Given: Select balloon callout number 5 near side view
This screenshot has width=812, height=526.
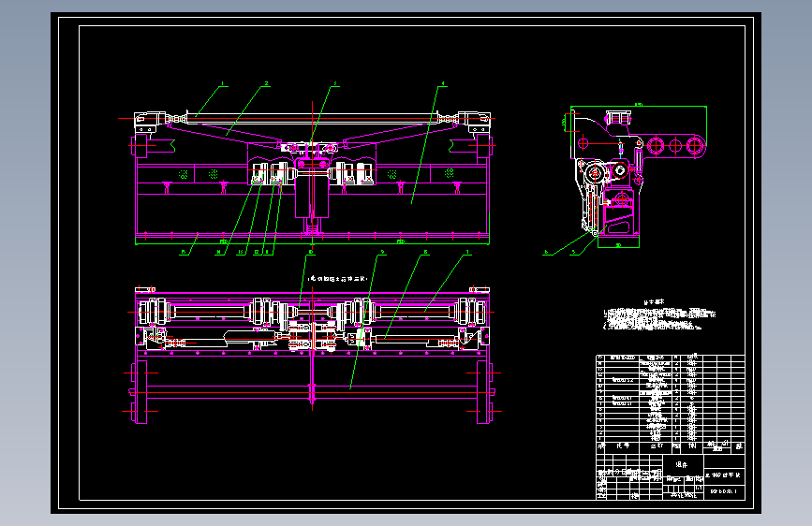Looking at the screenshot, I should 573,252.
